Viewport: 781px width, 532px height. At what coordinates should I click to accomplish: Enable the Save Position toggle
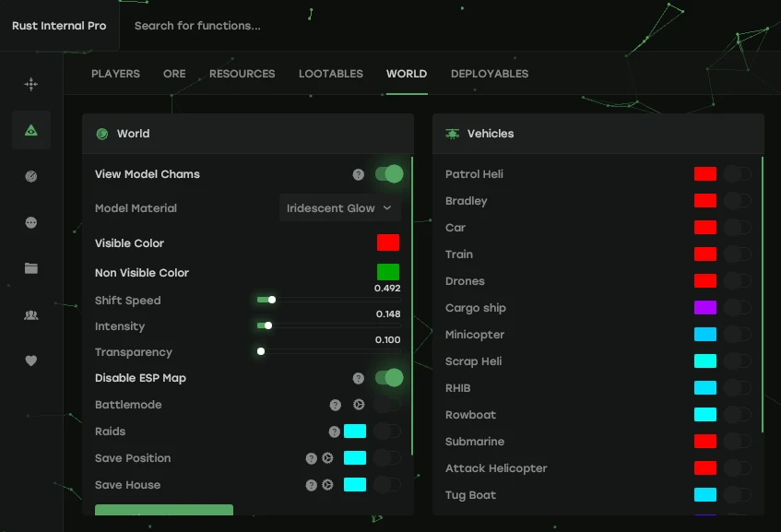tap(387, 458)
